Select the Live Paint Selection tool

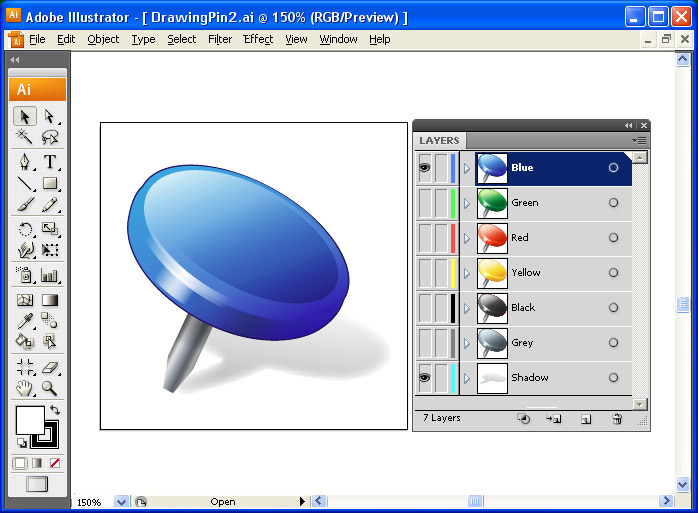point(49,341)
